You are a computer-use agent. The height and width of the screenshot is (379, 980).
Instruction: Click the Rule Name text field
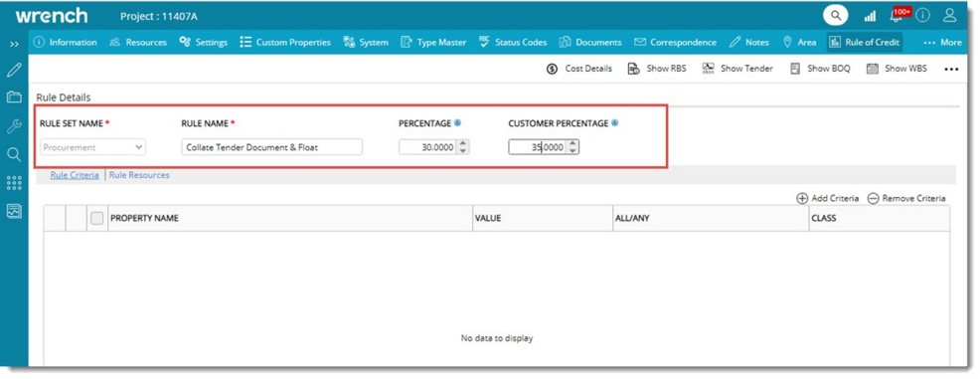point(272,147)
